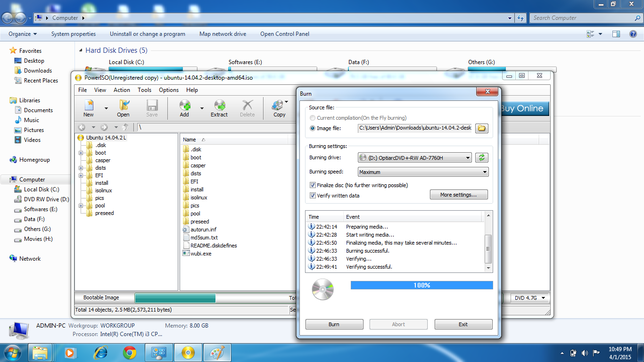
Task: Open the Options menu
Action: 169,90
